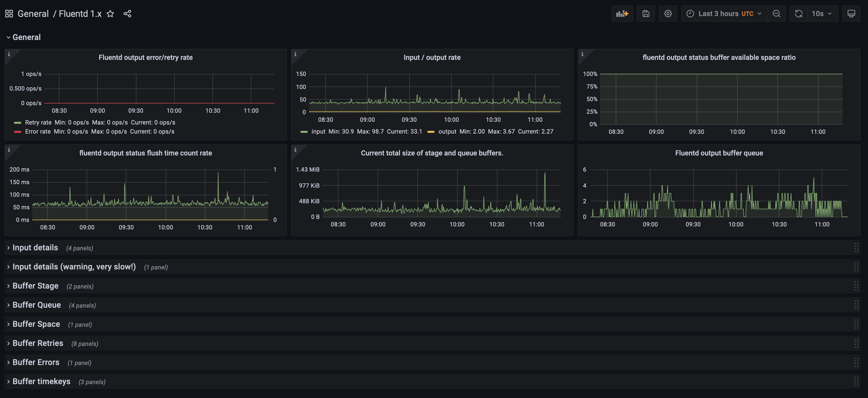Click the output yellow color swatch
This screenshot has width=868, height=398.
(431, 132)
